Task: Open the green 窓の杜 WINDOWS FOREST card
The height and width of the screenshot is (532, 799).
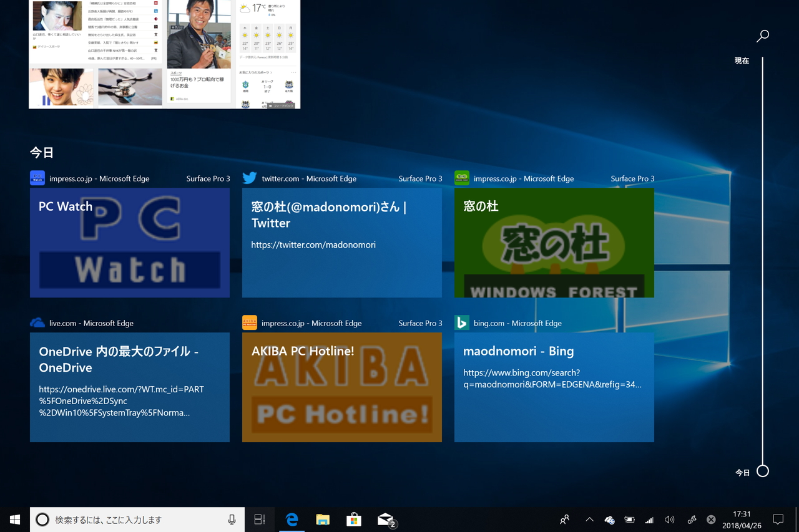Action: [554, 243]
